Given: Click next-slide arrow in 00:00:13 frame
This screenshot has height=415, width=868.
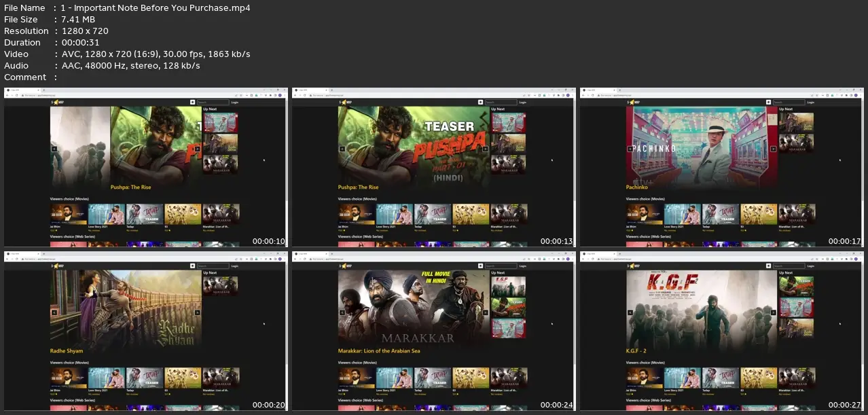Looking at the screenshot, I should 486,149.
